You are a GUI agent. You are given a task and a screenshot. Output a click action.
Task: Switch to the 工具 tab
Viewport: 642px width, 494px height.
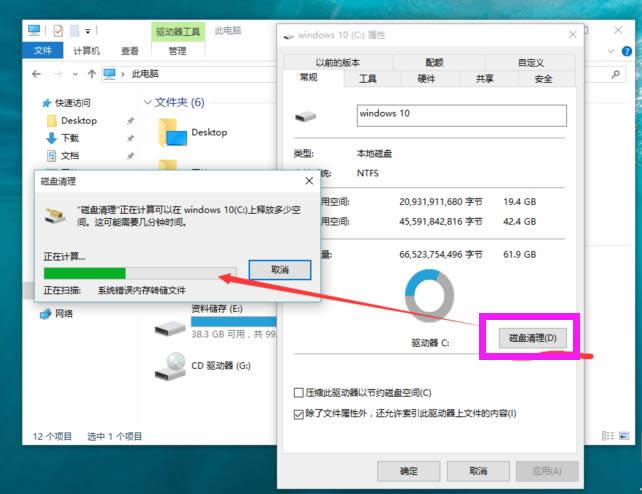click(367, 79)
